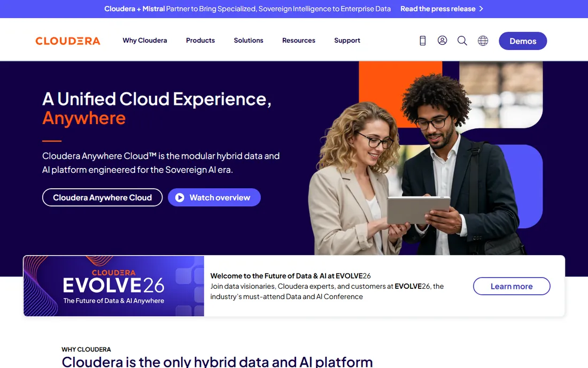Click the 'Welcome to the Future of Data & AI at EVOLVE26' heading
The image size is (588, 368).
tap(290, 275)
